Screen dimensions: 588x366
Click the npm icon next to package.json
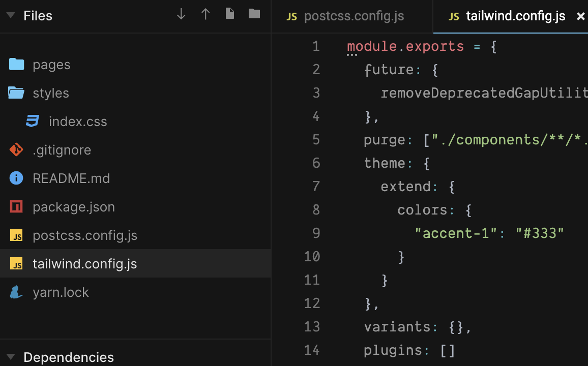point(15,206)
